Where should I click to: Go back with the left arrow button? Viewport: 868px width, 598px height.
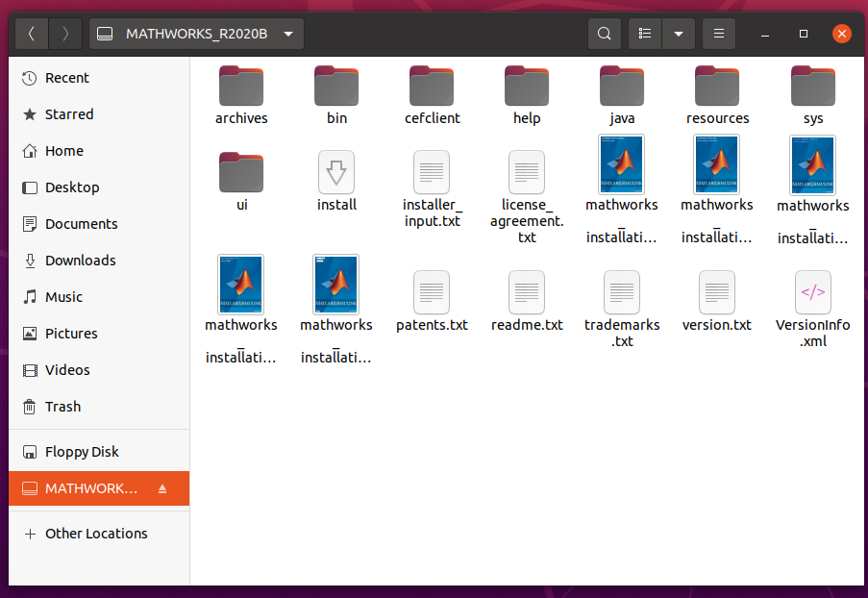32,34
